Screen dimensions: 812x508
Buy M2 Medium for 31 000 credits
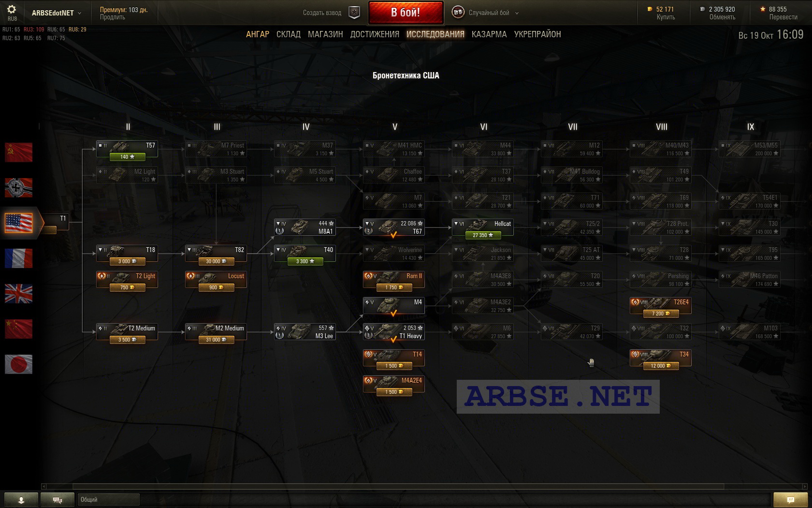[216, 340]
